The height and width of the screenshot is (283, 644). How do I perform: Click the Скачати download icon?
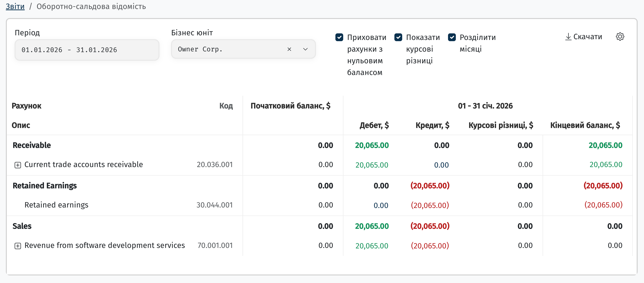pyautogui.click(x=568, y=37)
